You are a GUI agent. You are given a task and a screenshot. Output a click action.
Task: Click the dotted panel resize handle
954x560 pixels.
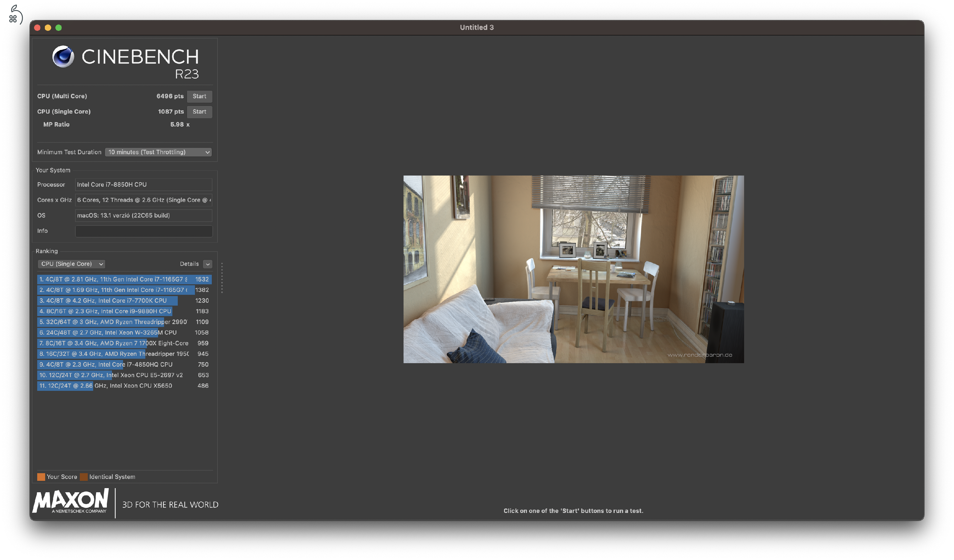coord(222,278)
